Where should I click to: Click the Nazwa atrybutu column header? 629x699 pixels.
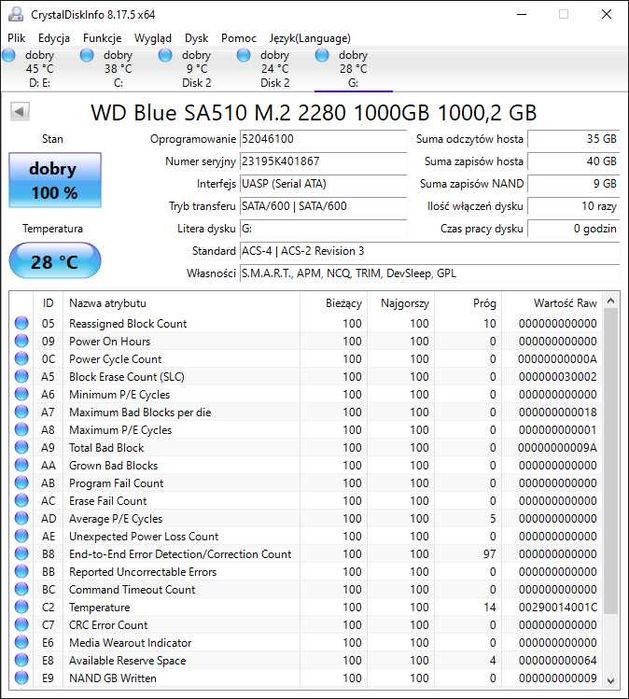pyautogui.click(x=107, y=304)
